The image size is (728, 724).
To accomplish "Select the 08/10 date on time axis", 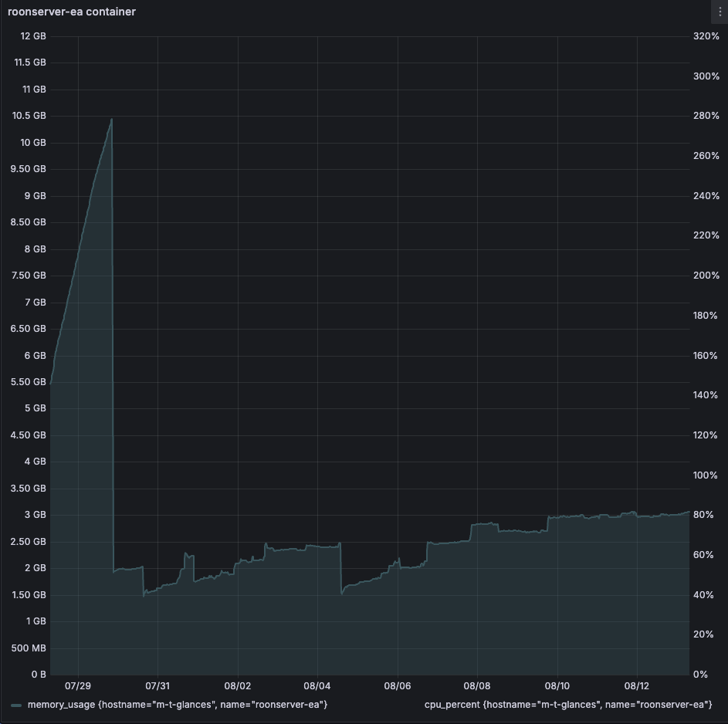I will pos(557,685).
